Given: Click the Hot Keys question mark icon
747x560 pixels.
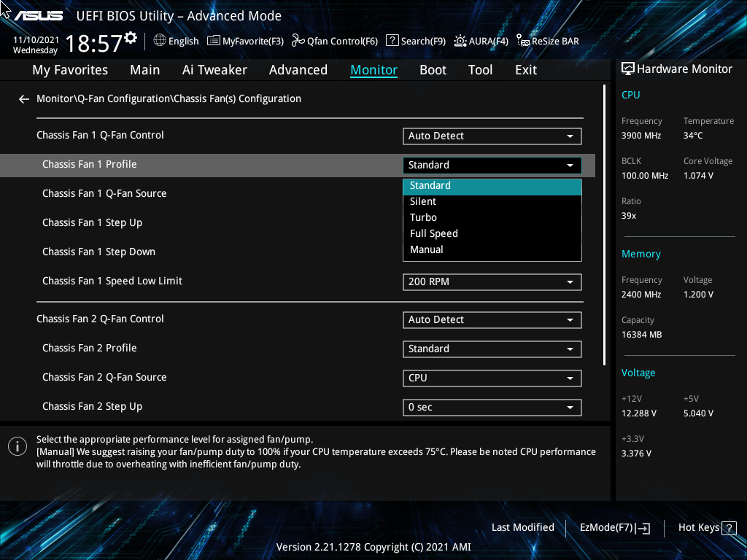Looking at the screenshot, I should [729, 528].
